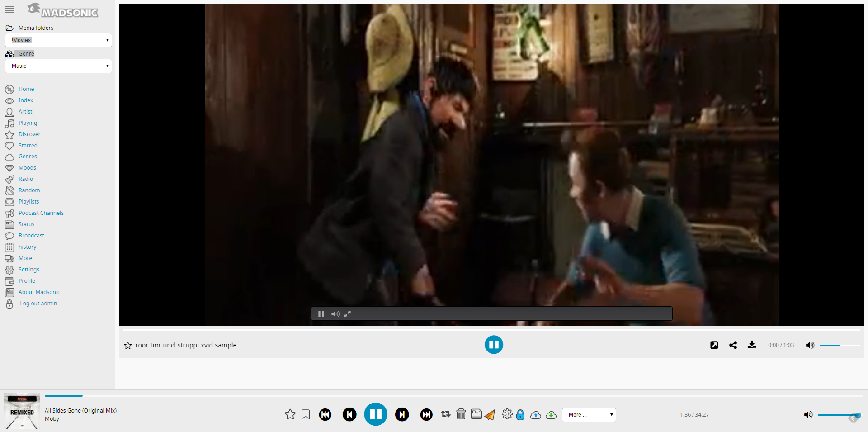This screenshot has height=432, width=868.
Task: Open Podcast Channels in the sidebar
Action: coord(41,213)
